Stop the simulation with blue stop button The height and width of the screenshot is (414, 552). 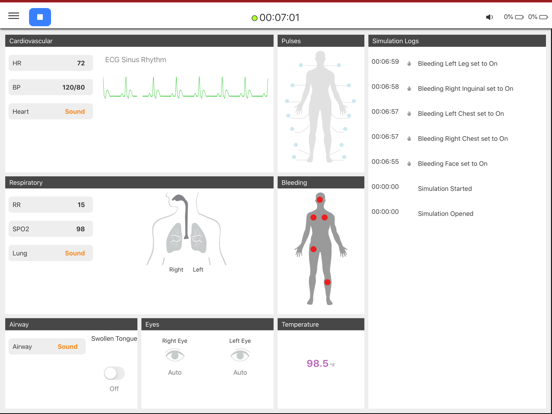[40, 17]
